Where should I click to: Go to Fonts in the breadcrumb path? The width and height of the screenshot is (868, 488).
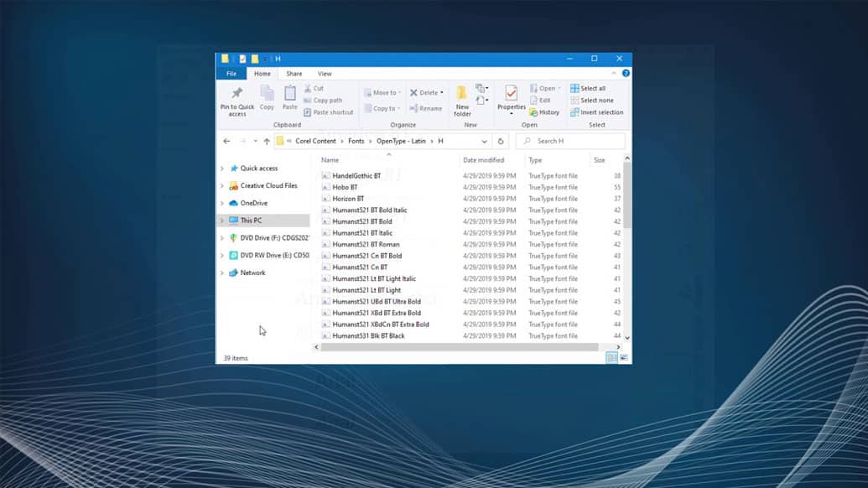(x=356, y=142)
